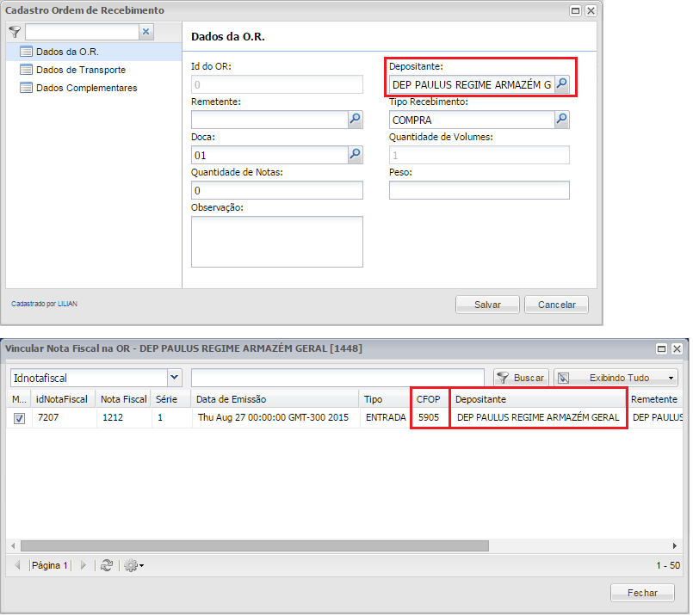Click the Tipo Recebimento field showing COMPRA
Screen dimensions: 693x616
point(472,120)
